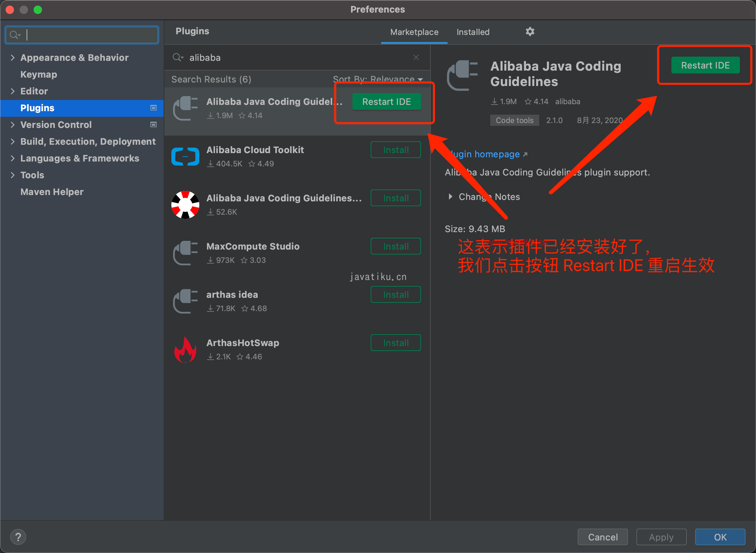Click the Version Control project-level icon

[153, 124]
